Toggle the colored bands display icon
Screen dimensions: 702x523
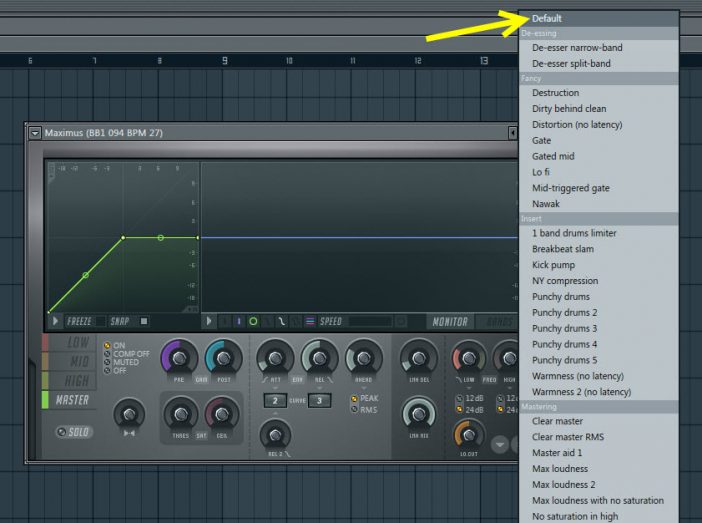pyautogui.click(x=310, y=321)
